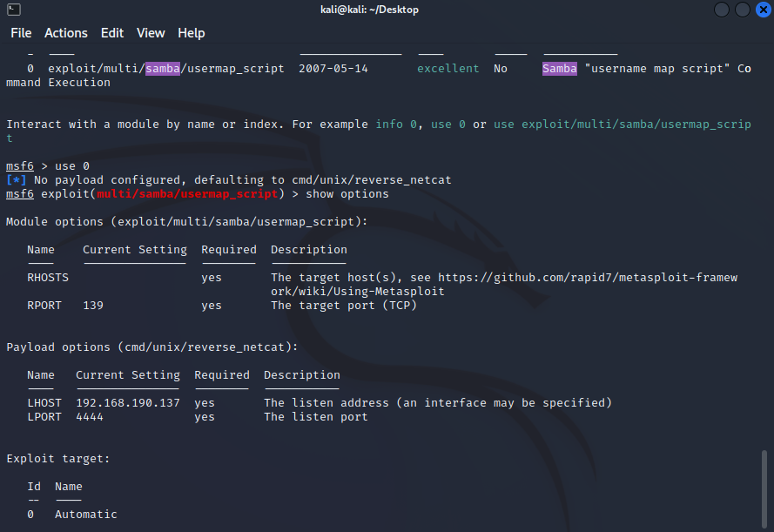774x532 pixels.
Task: Click the RHOSTS option name
Action: coord(48,278)
